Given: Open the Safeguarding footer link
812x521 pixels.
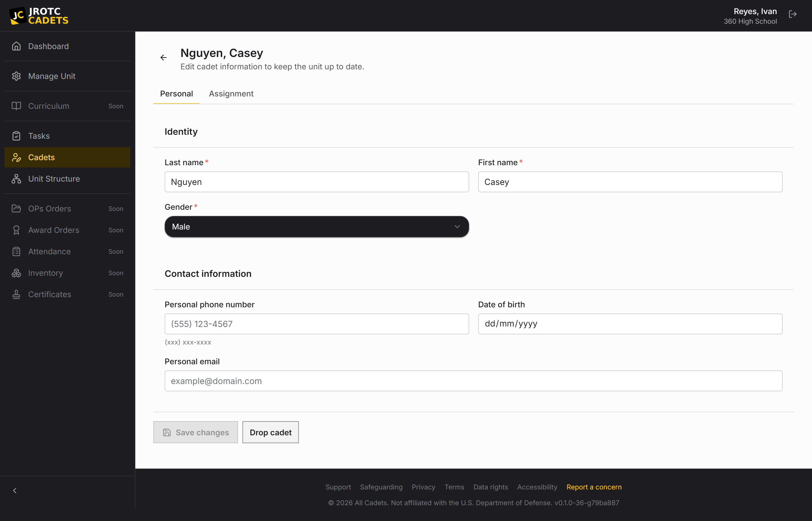Looking at the screenshot, I should 381,487.
